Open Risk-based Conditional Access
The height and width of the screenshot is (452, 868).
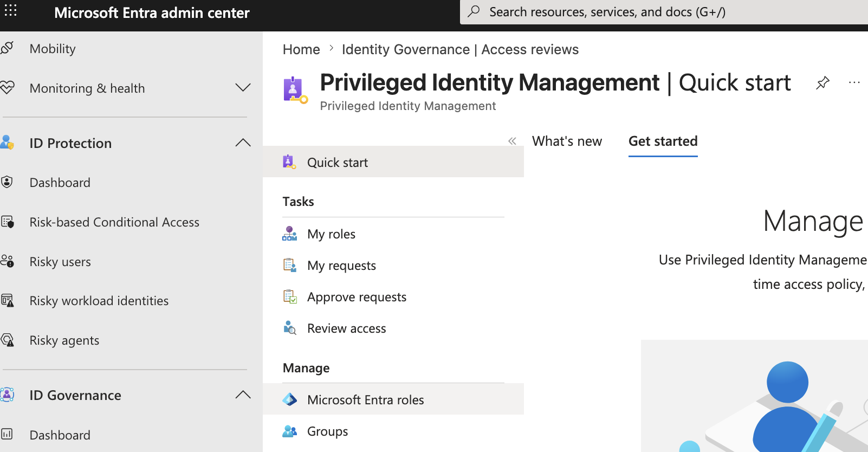(114, 222)
